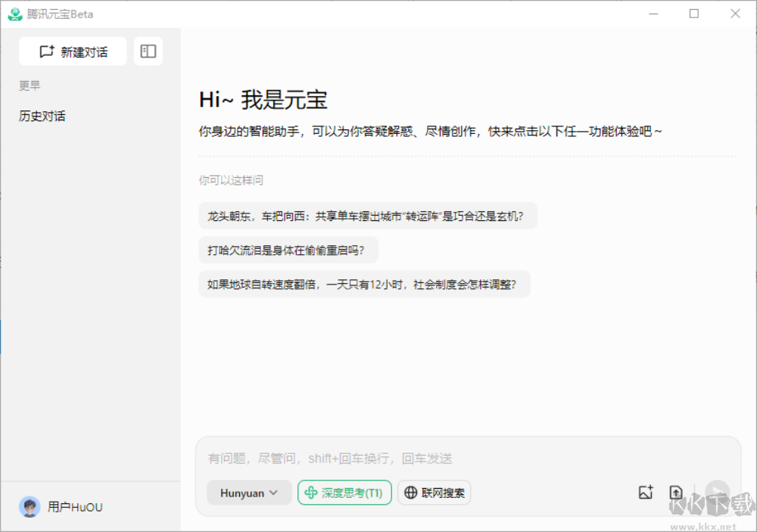Select the shared bike 龙头朝东 suggested question

click(368, 216)
